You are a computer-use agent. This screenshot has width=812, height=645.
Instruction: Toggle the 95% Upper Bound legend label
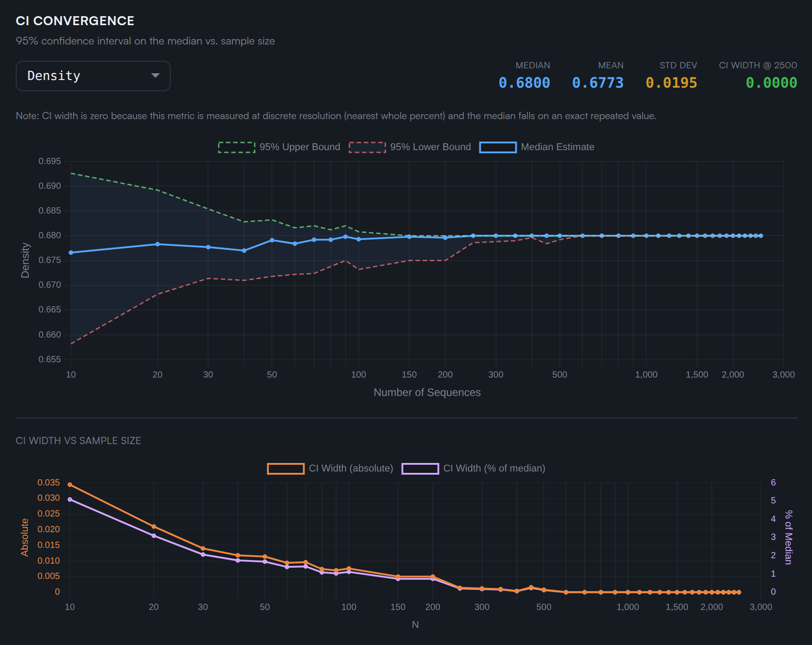[x=299, y=147]
